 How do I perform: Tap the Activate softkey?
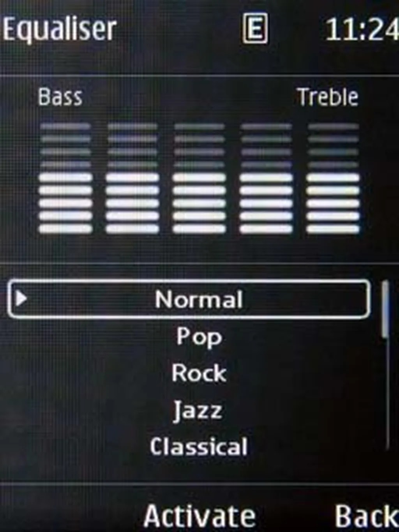(x=199, y=515)
